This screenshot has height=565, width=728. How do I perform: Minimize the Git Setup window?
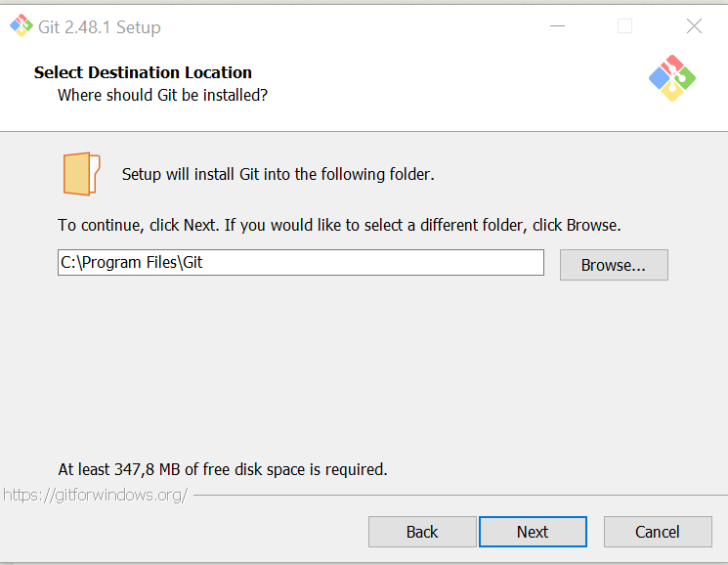tap(557, 26)
